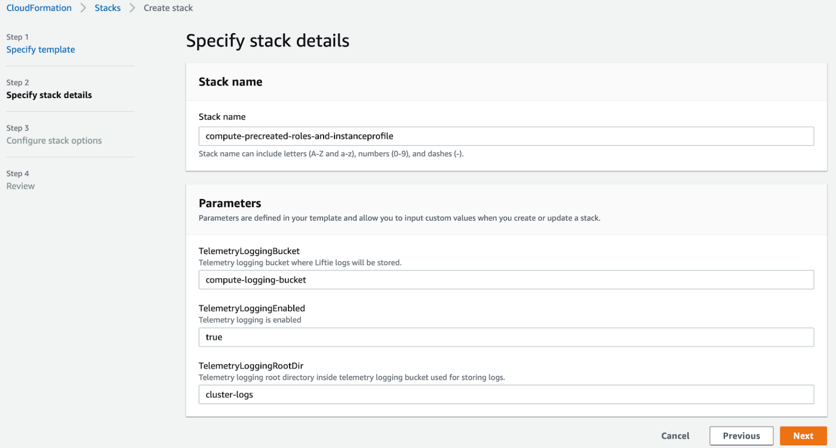Click the TelemetryLoggingBucket input field

505,280
